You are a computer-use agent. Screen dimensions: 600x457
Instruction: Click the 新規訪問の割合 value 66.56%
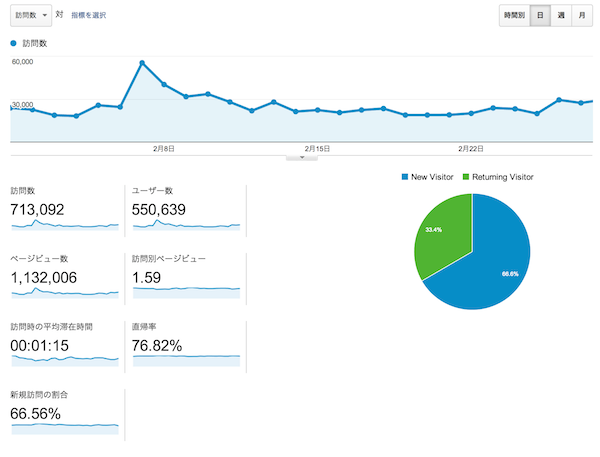click(x=36, y=413)
